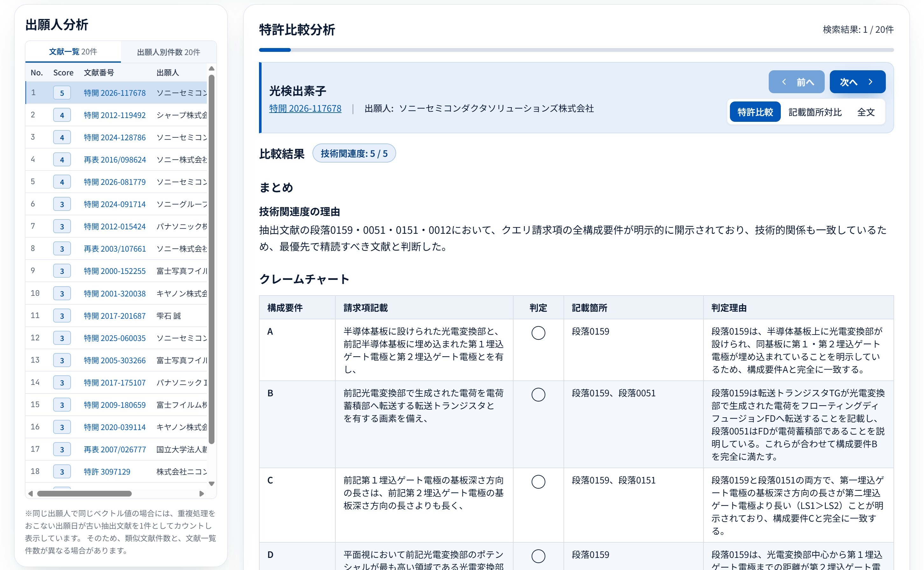Viewport: 924px width, 570px height.
Task: Click score badge 4 in row 2
Action: coord(62,115)
